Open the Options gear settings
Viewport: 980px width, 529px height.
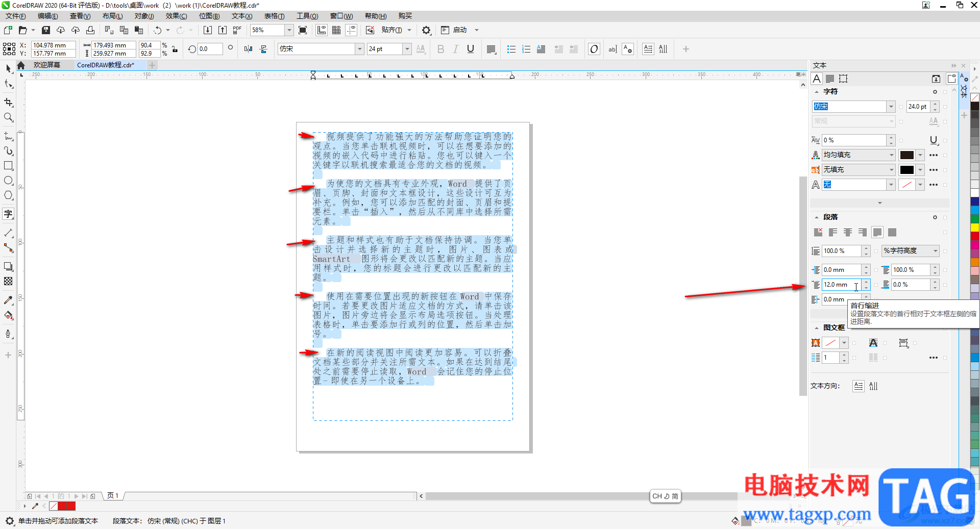point(426,30)
